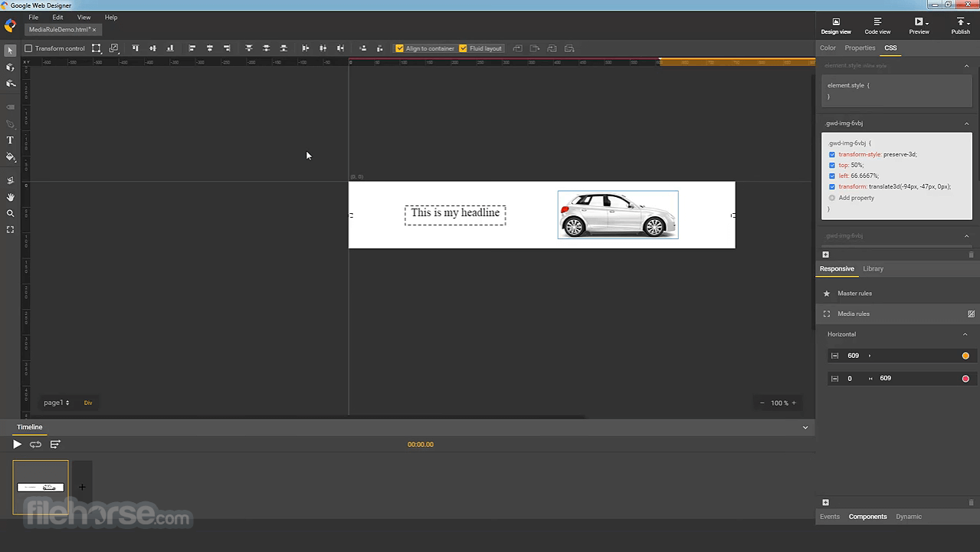The image size is (980, 552).
Task: Select the Zoom magnifier tool
Action: click(x=10, y=214)
